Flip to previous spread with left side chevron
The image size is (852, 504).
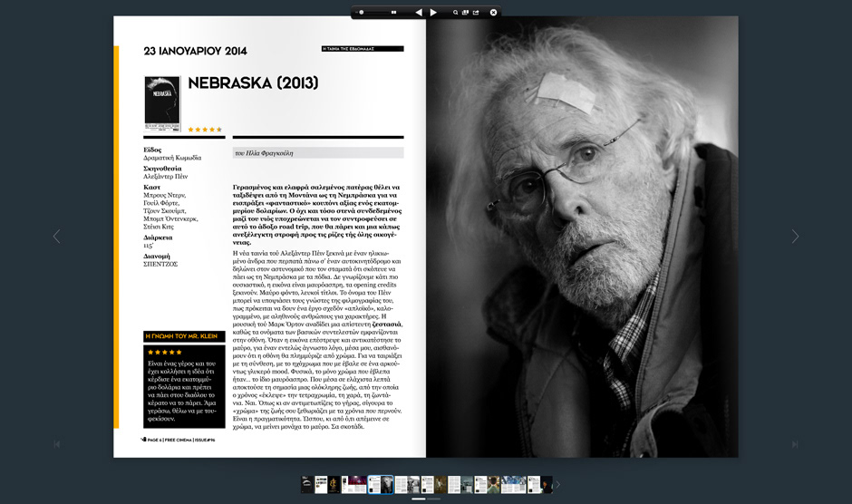coord(56,236)
